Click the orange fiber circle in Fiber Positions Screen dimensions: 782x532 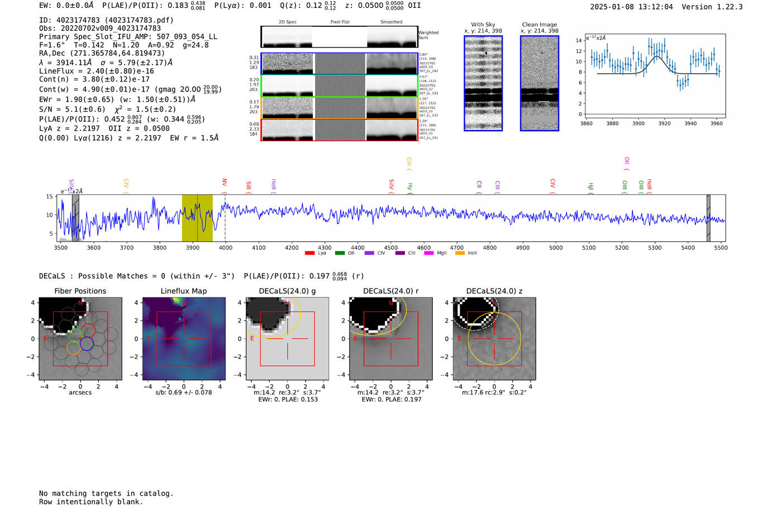coord(73,348)
